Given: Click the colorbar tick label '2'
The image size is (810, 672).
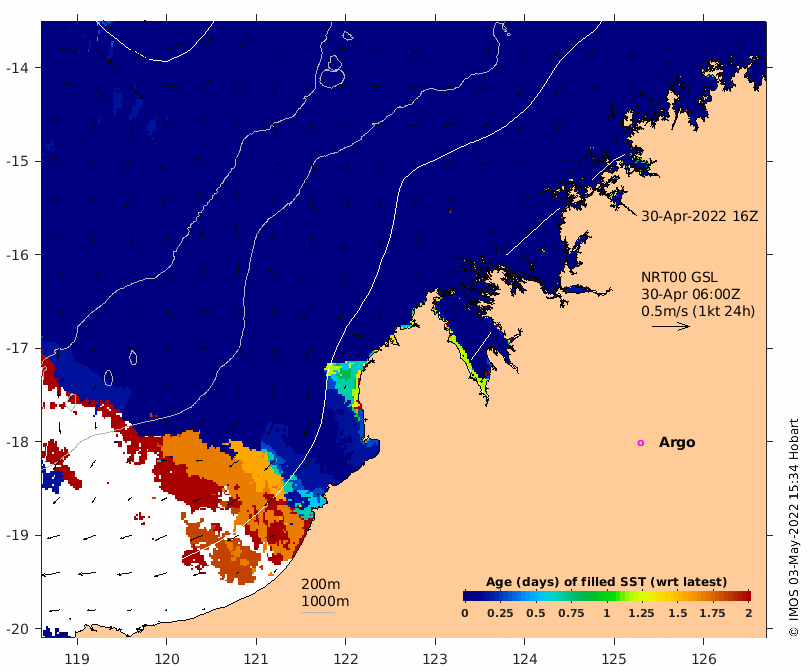Looking at the screenshot, I should (749, 613).
